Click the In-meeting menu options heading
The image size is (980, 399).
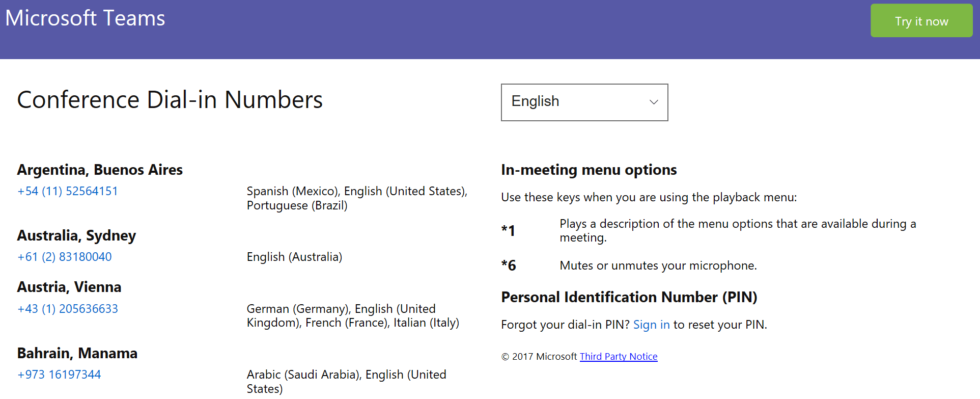coord(589,170)
